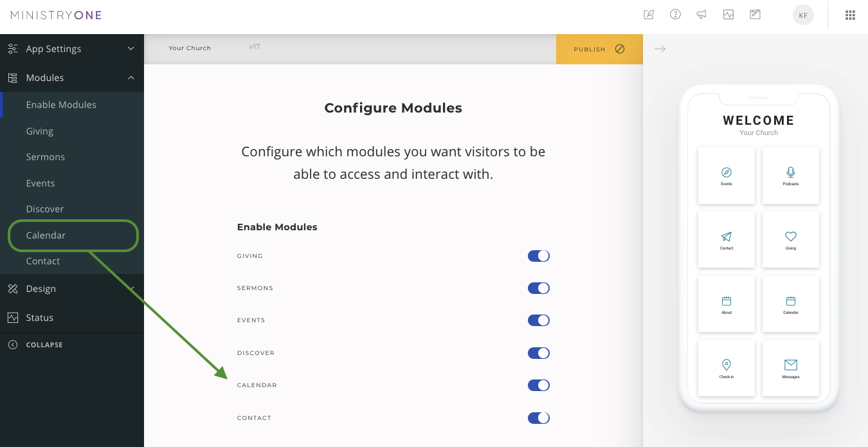Click the prohibited icon on Publish button

[620, 49]
